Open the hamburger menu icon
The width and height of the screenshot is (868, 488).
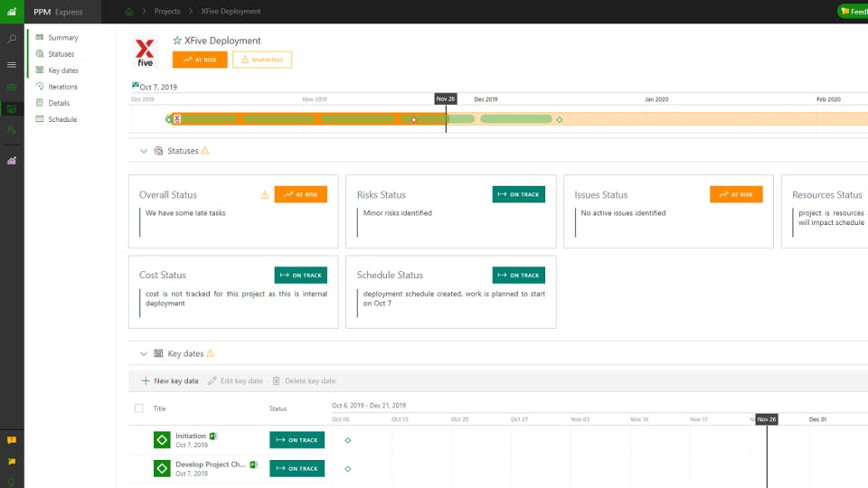click(12, 65)
